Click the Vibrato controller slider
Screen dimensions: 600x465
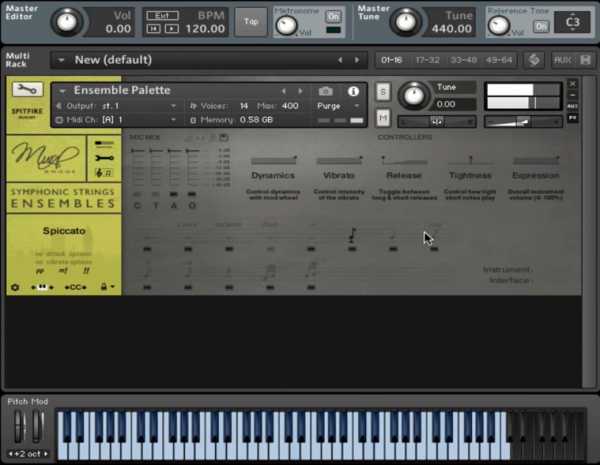click(339, 160)
